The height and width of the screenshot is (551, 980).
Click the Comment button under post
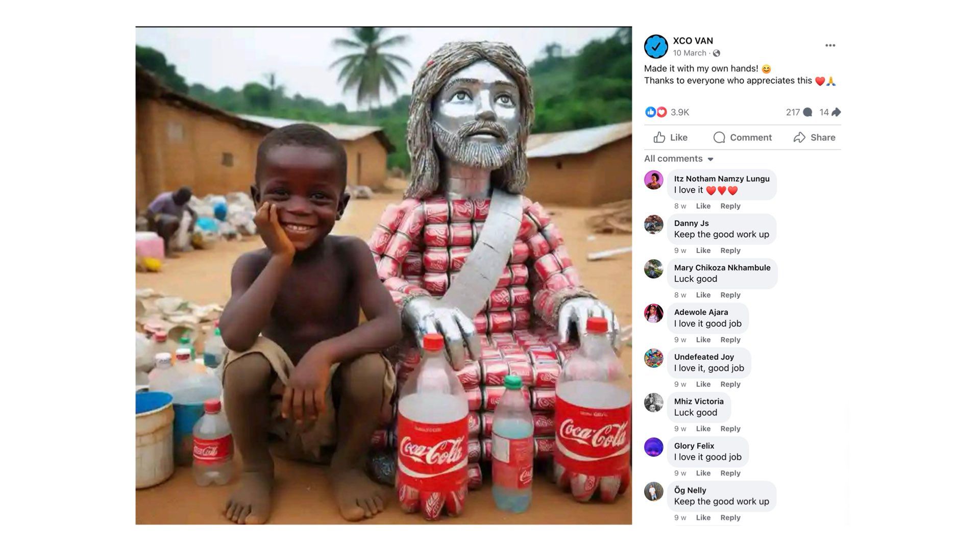pos(743,137)
